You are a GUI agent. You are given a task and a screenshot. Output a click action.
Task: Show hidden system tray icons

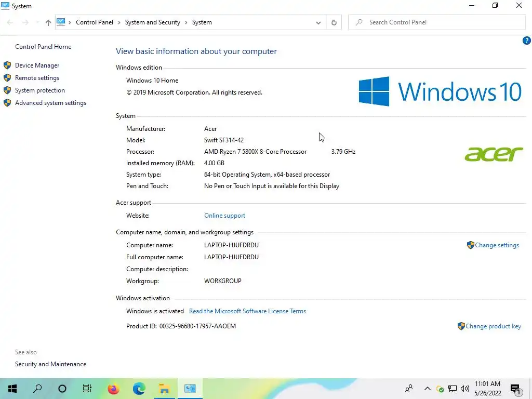point(428,389)
